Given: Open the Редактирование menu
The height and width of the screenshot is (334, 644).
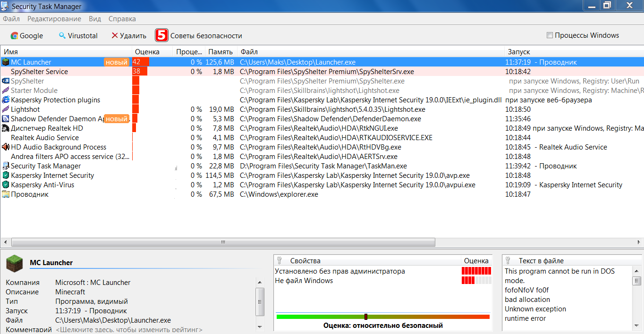Looking at the screenshot, I should [54, 19].
